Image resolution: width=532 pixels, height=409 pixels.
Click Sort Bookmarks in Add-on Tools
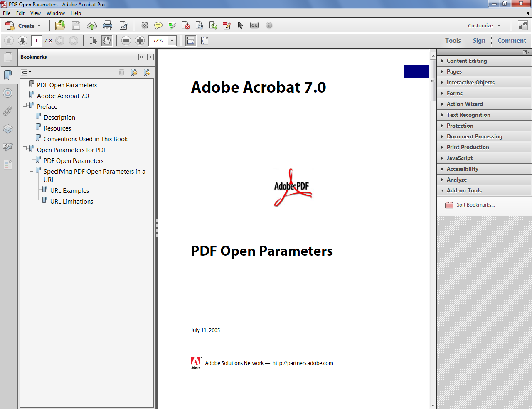coord(470,205)
